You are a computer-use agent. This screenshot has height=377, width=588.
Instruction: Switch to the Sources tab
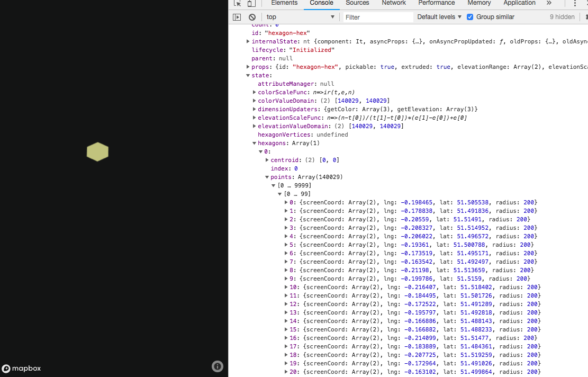pyautogui.click(x=357, y=3)
